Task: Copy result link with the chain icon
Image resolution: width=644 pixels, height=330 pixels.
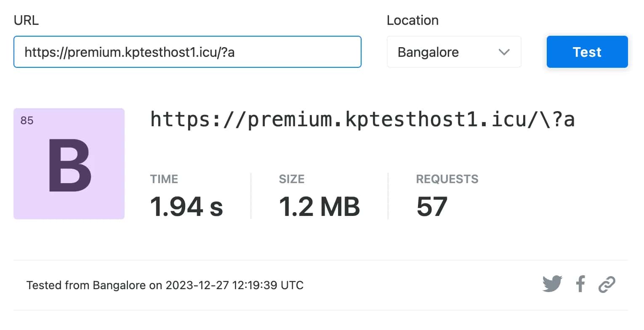Action: point(607,284)
